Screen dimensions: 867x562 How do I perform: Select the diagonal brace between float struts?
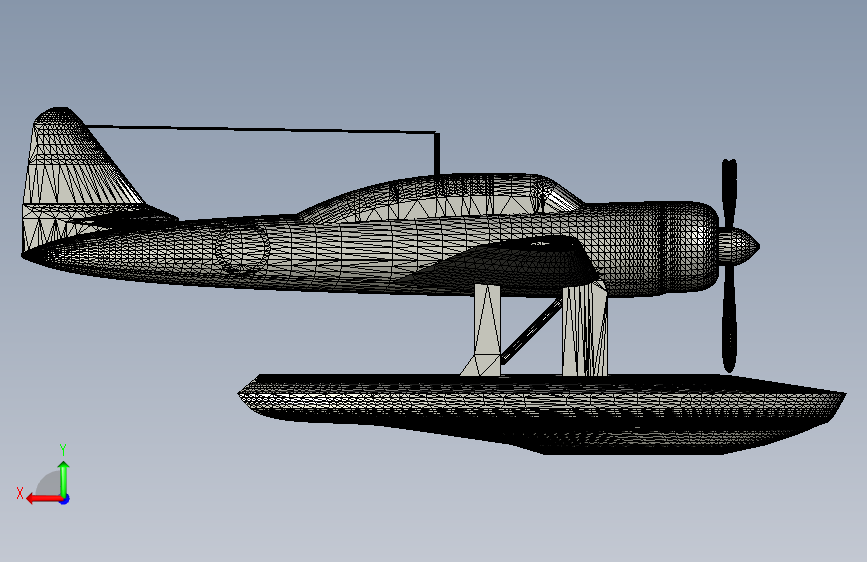(x=531, y=332)
